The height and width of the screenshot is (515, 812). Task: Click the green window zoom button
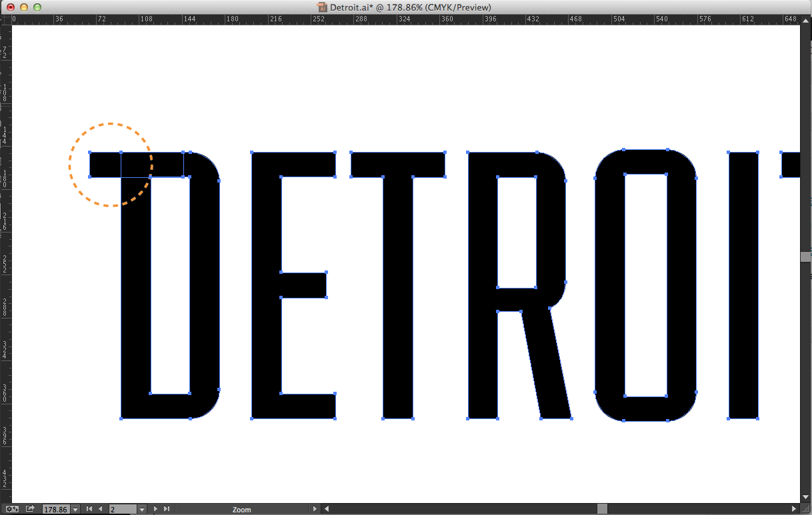point(37,7)
